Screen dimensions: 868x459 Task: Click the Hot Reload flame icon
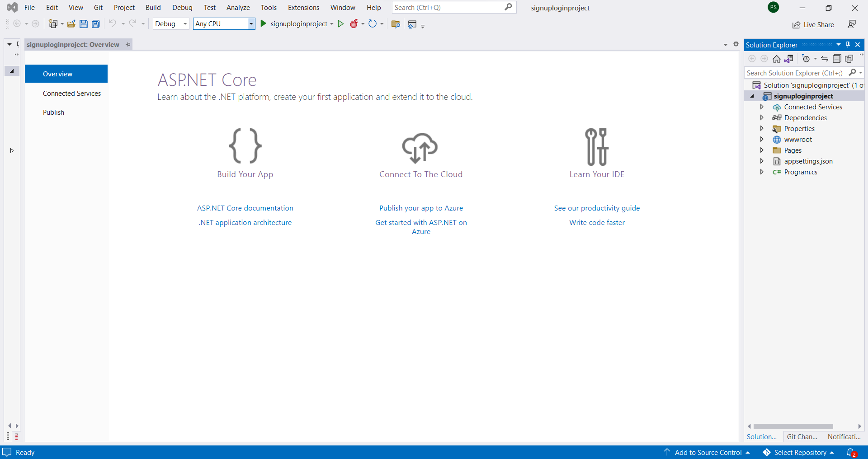tap(354, 23)
